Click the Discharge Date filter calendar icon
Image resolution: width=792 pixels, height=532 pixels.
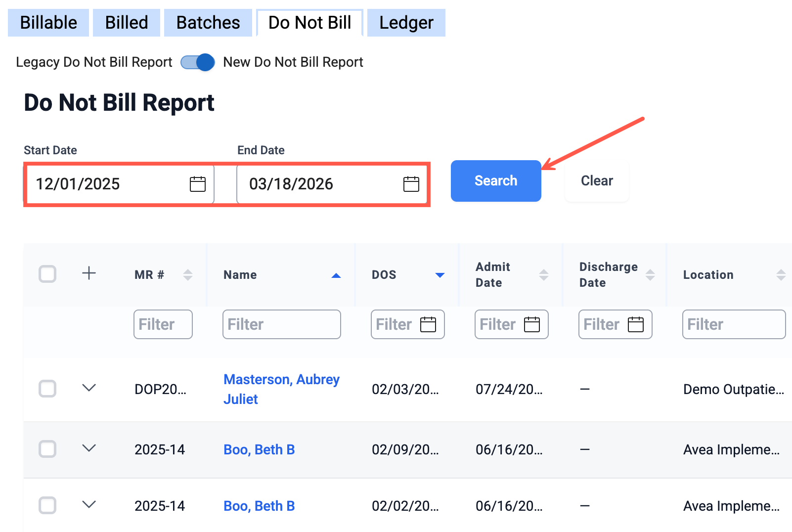tap(635, 324)
